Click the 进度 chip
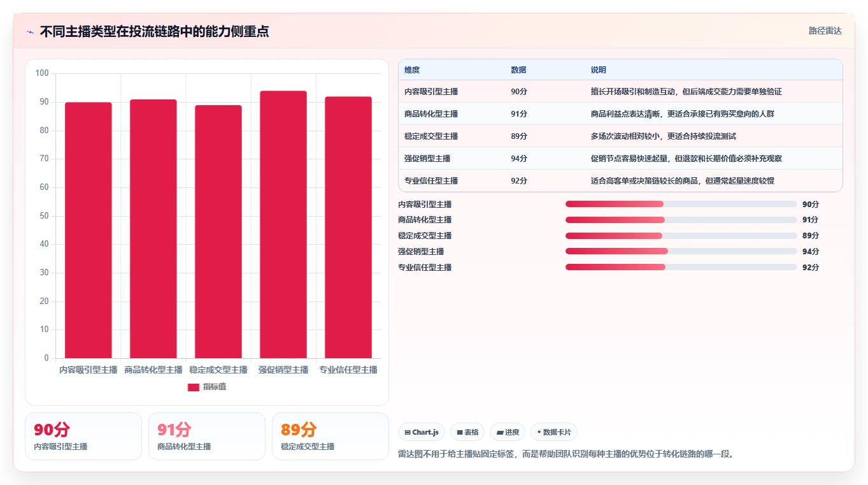This screenshot has width=868, height=485. tap(508, 432)
